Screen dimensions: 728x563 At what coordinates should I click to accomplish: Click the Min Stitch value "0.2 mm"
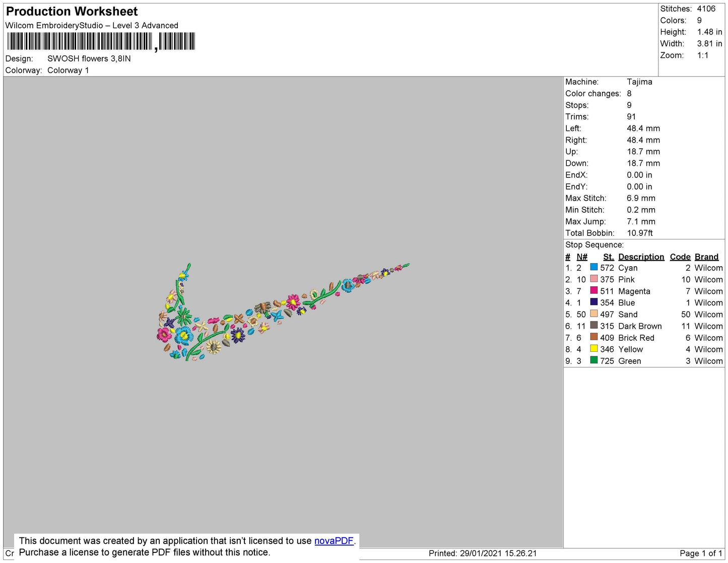tap(641, 210)
